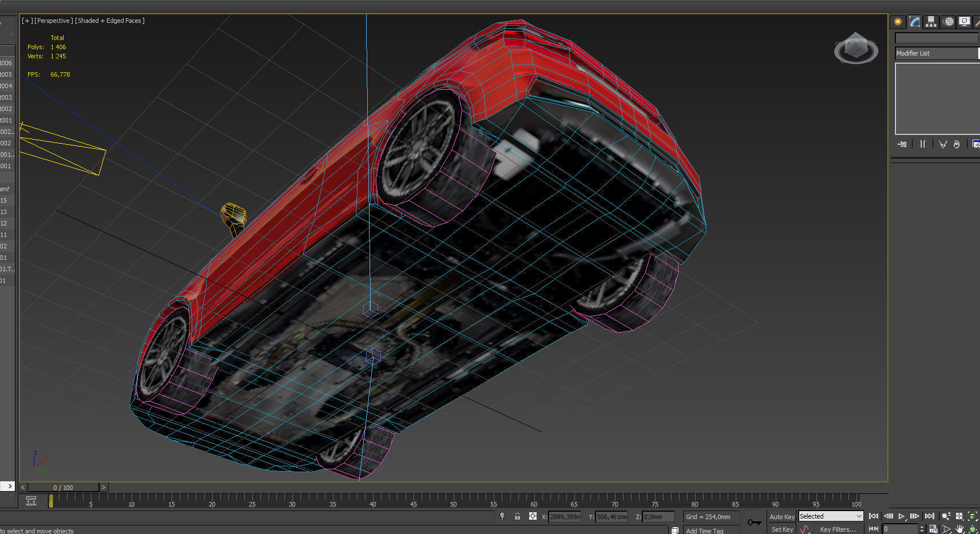Open Time Configuration icon
Screen dimensions: 980x534
tap(933, 529)
